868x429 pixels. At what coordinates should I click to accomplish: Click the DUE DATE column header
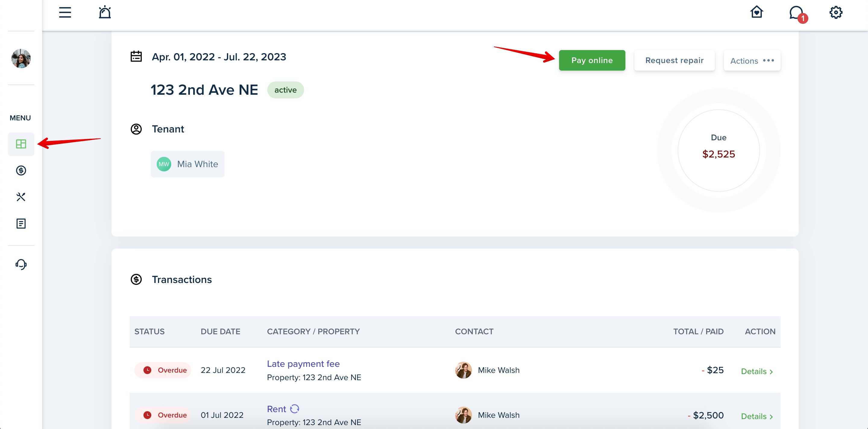220,332
